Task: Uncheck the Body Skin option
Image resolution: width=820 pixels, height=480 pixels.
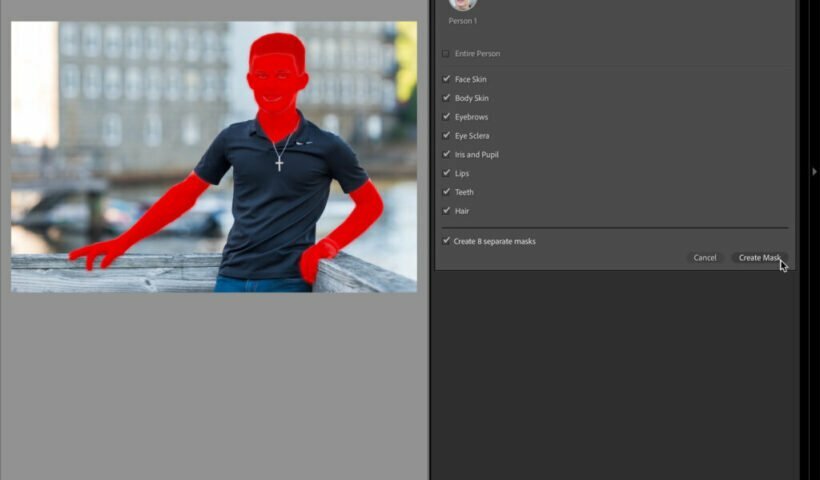Action: point(446,98)
